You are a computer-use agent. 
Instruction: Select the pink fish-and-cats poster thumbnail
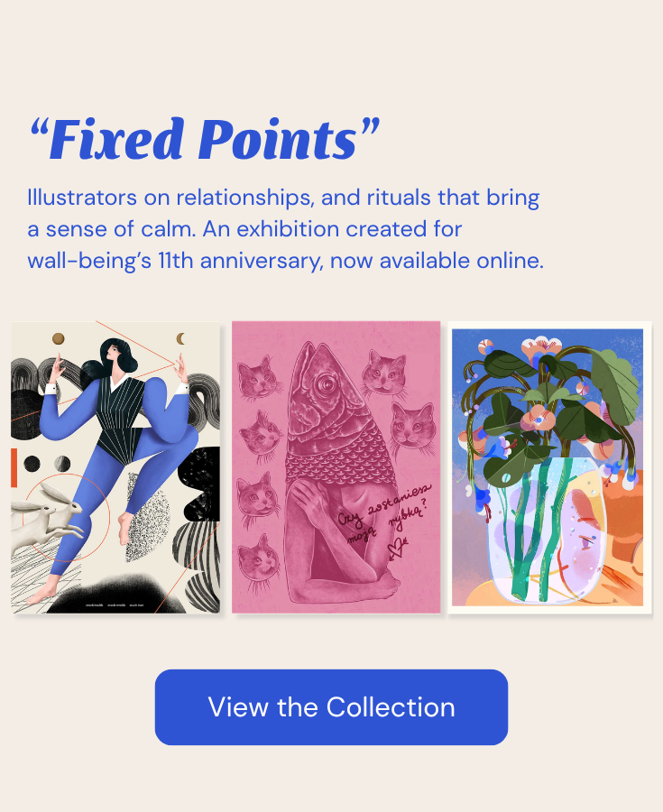click(x=336, y=469)
